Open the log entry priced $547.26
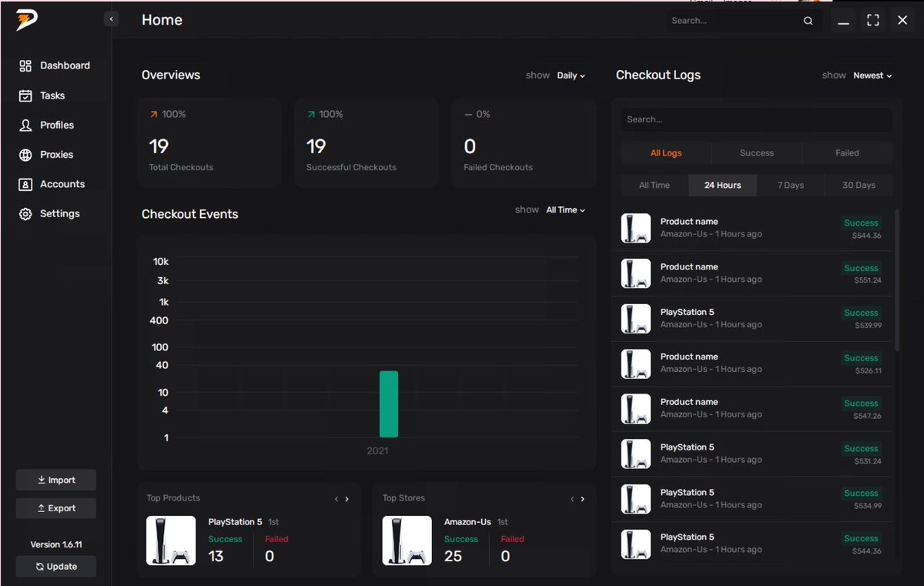The image size is (924, 586). click(x=752, y=409)
